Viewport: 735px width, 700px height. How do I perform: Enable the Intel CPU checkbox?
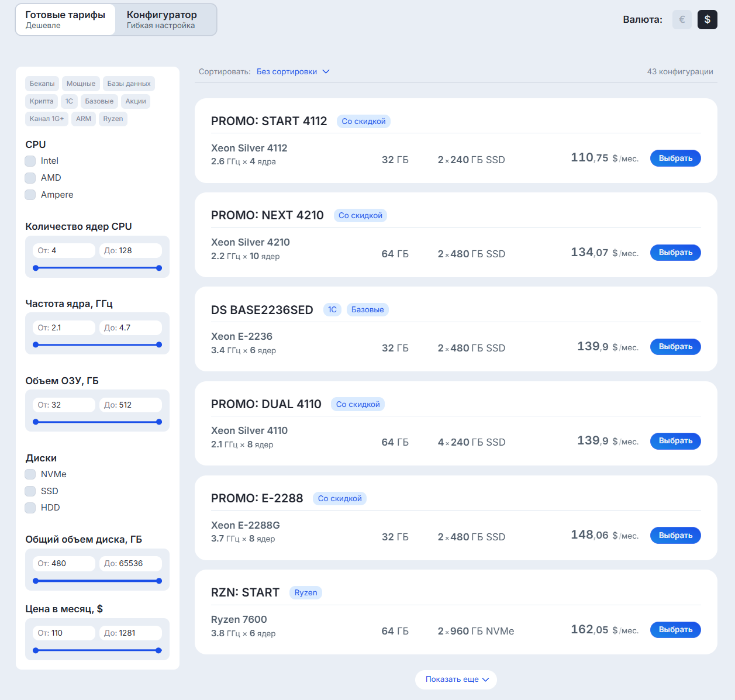(30, 161)
